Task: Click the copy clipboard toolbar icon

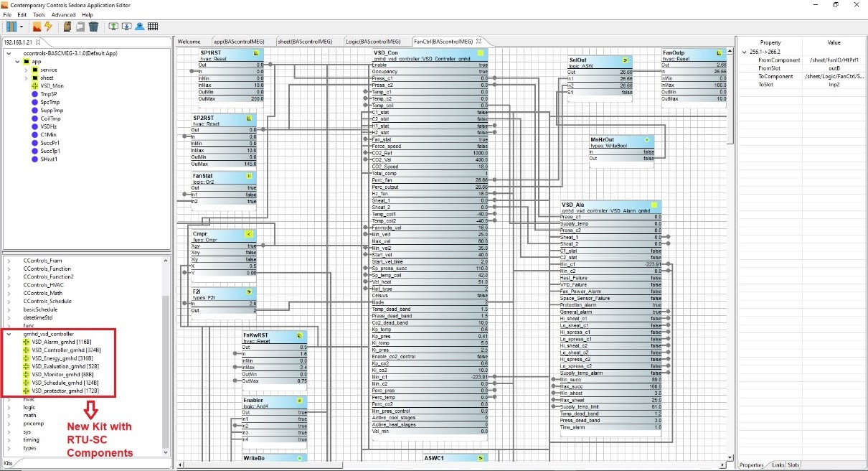Action: point(67,27)
